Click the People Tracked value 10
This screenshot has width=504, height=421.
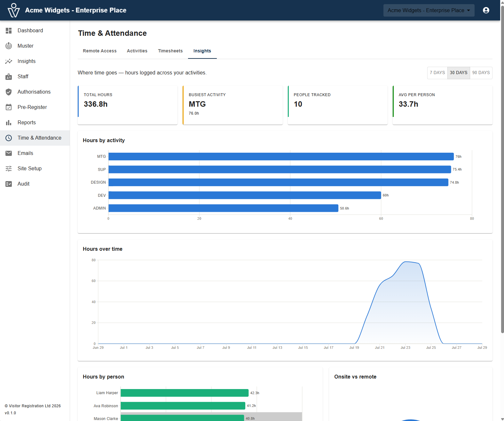[298, 104]
